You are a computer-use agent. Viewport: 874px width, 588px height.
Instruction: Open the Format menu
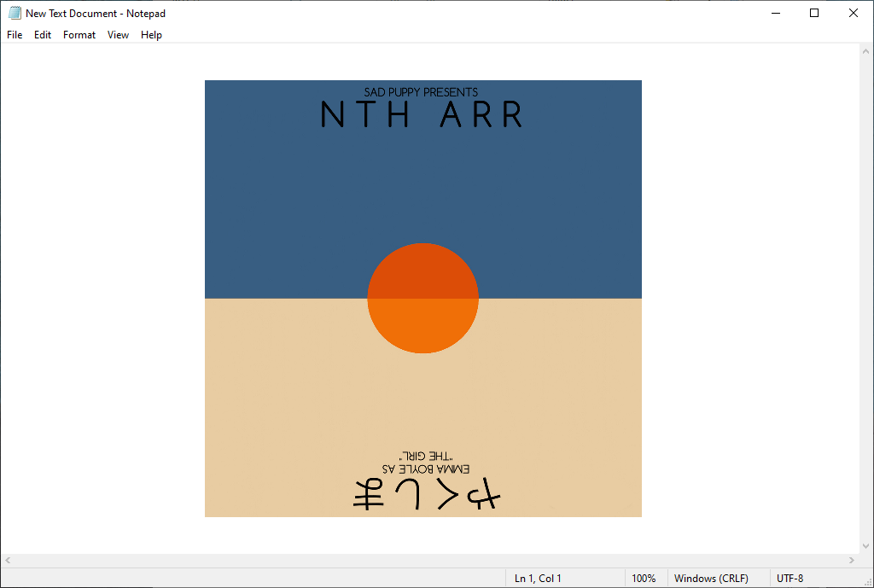click(x=79, y=35)
